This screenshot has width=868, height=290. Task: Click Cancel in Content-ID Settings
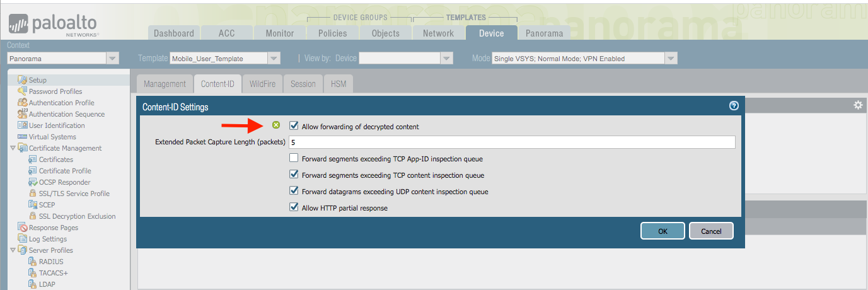pos(711,231)
